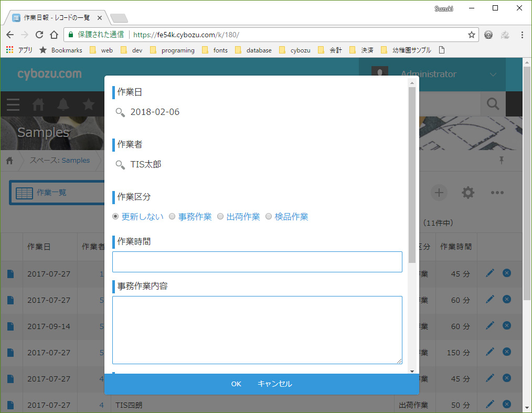This screenshot has width=532, height=413.
Task: Click the magnifier icon beside 2018-02-06
Action: point(120,112)
